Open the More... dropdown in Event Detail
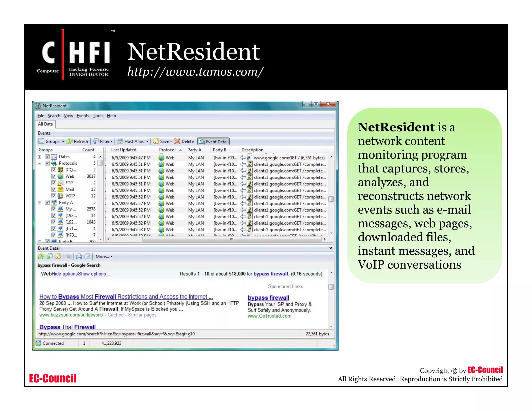The width and height of the screenshot is (532, 411). click(104, 256)
